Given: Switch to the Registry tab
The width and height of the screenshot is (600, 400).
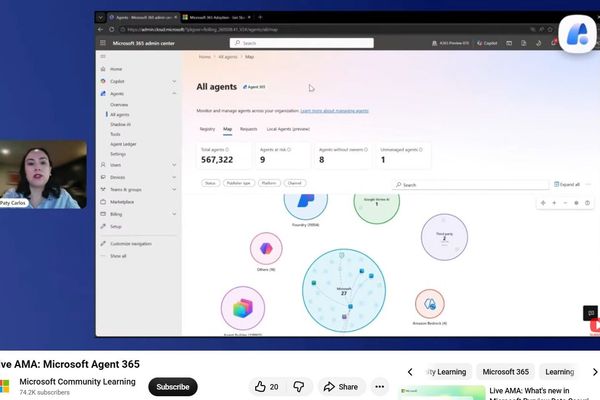Looking at the screenshot, I should click(x=207, y=129).
